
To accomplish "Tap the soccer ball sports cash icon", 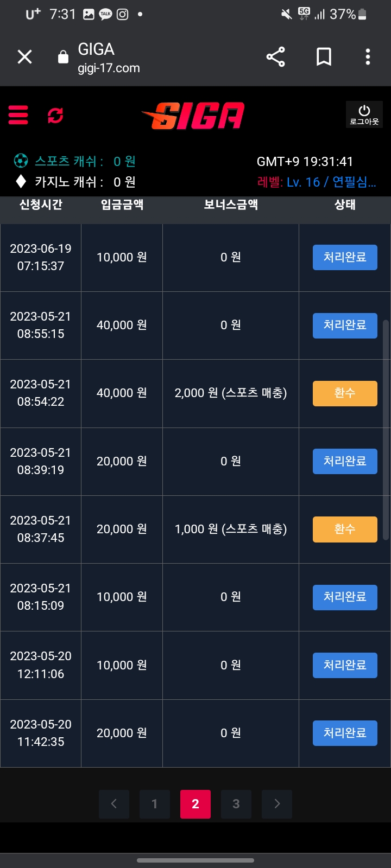I will pos(21,161).
